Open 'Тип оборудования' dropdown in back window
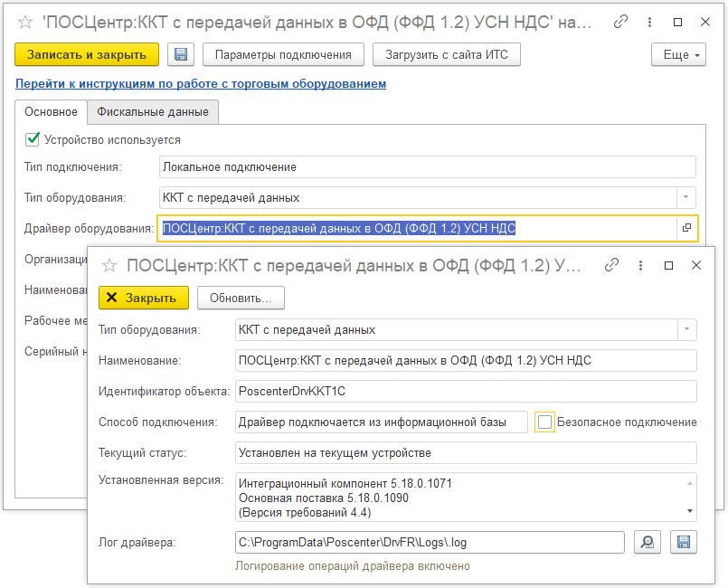The height and width of the screenshot is (588, 728). pyautogui.click(x=686, y=197)
